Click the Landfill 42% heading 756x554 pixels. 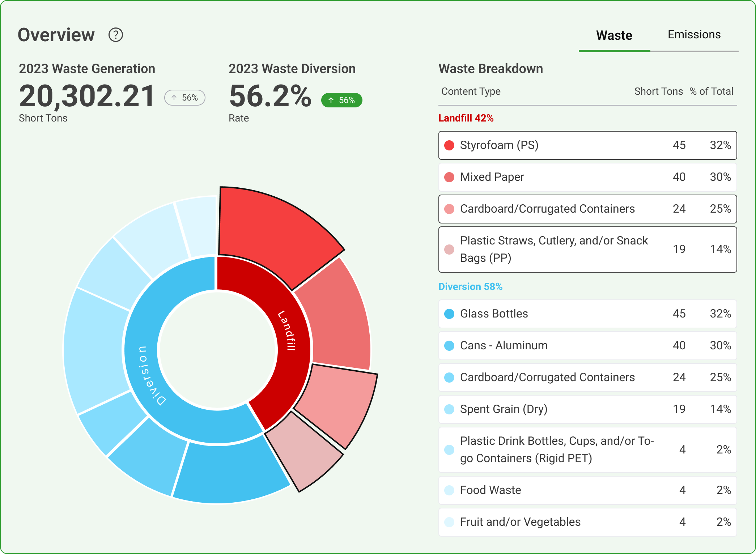[x=466, y=118]
